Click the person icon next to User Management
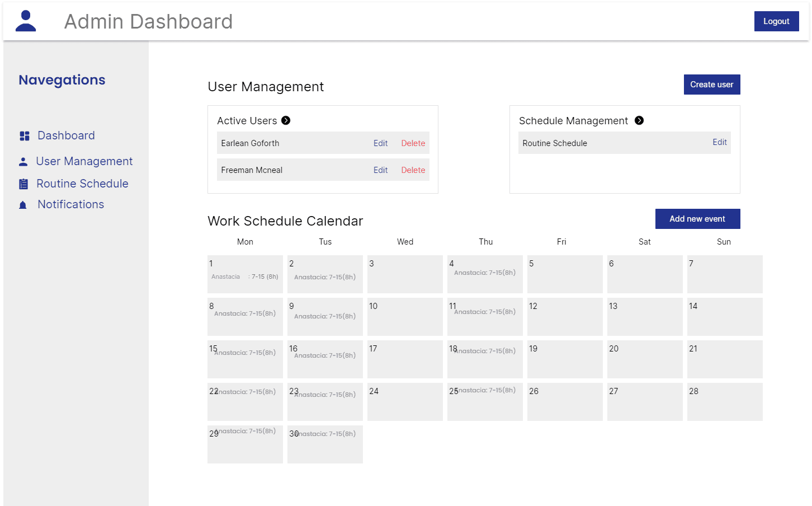Viewport: 812px width, 506px height. point(22,161)
